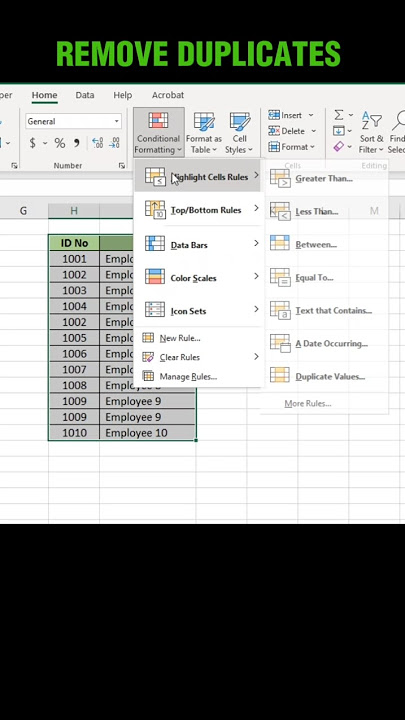Expand Insert dropdown arrow
405x720 pixels.
311,115
